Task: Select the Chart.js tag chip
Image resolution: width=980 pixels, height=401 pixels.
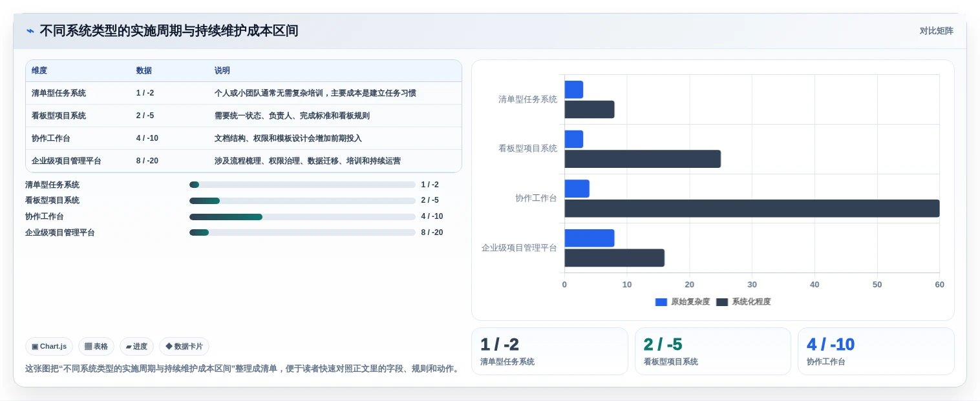Action: tap(49, 347)
